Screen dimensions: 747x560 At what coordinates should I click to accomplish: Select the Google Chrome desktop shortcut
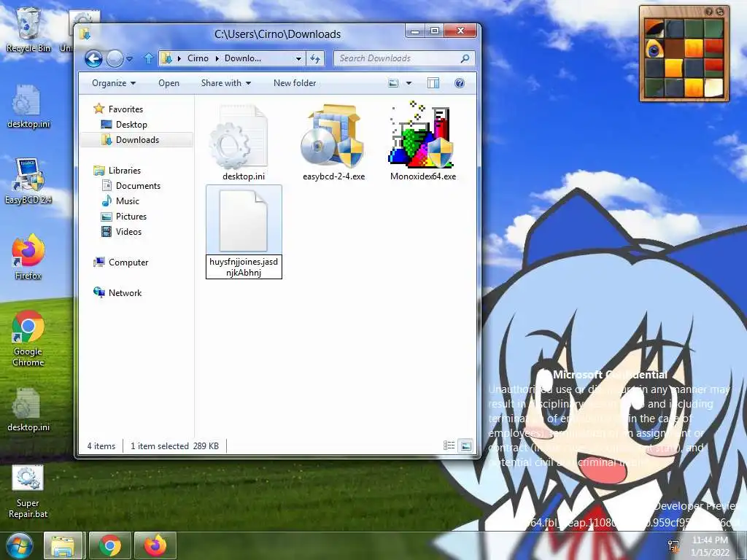click(28, 337)
